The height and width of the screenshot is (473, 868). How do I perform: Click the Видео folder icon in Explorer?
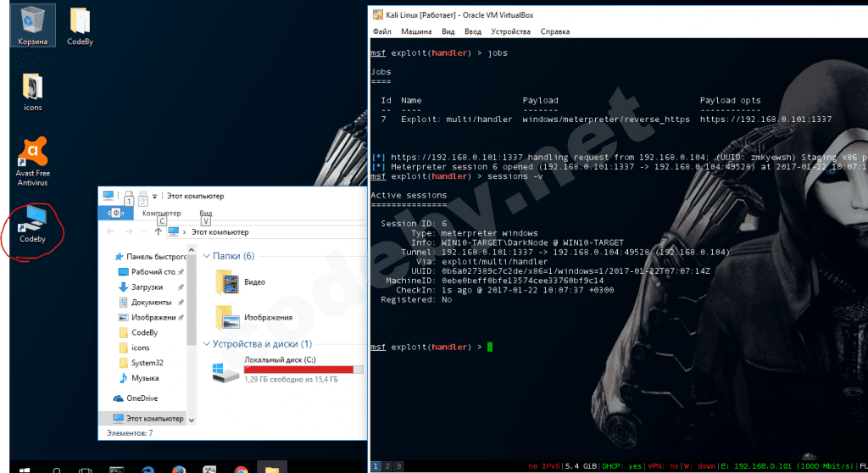[x=227, y=282]
